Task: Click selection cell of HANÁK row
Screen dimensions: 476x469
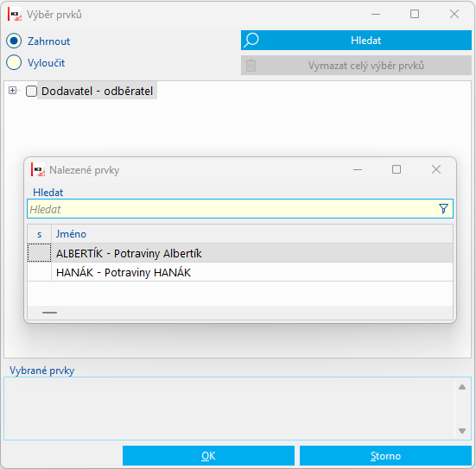Action: [x=40, y=272]
